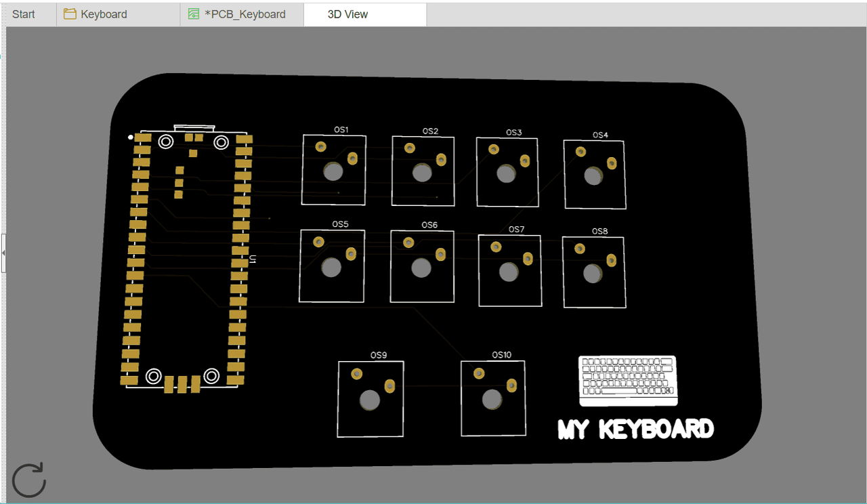Click the MY KEYBOARD silkscreen text
This screenshot has width=867, height=504.
(x=635, y=429)
